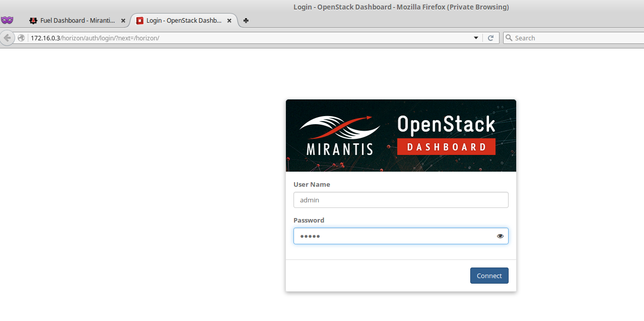Click the Mirantis OpenStack Dashboard banner
Viewport: 644px width, 321px height.
(x=401, y=136)
